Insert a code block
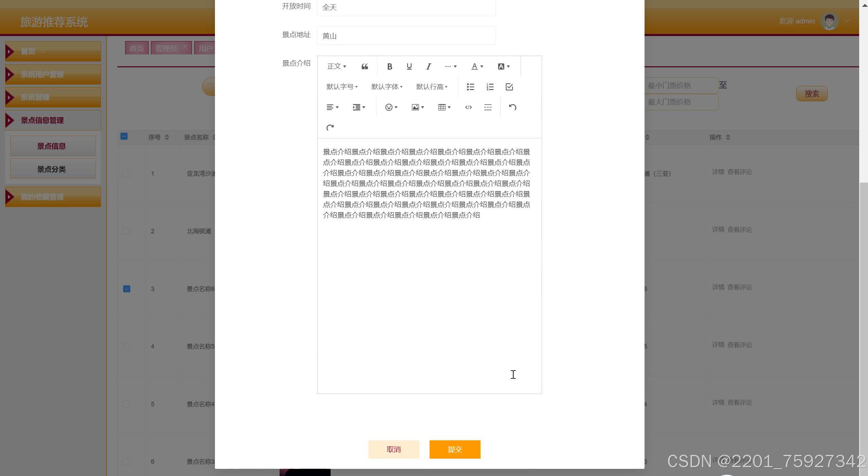 [x=468, y=107]
